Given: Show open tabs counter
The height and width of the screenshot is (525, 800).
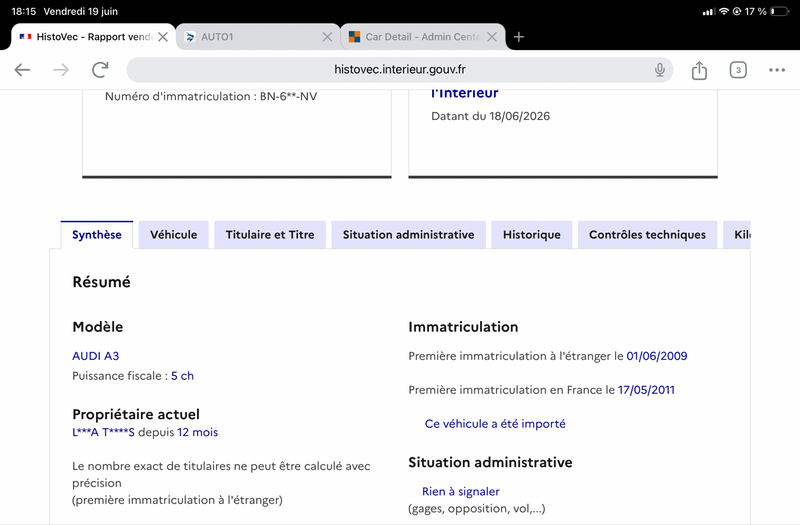Looking at the screenshot, I should click(738, 70).
